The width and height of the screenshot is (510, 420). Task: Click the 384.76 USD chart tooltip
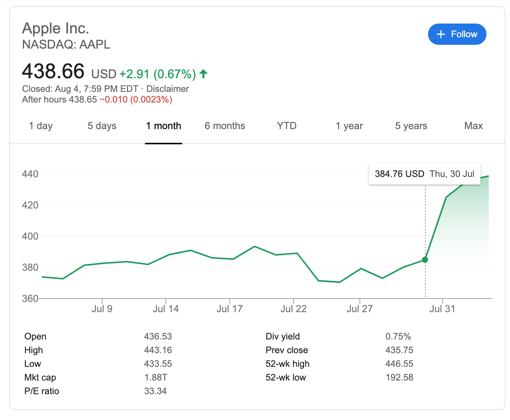pyautogui.click(x=424, y=174)
